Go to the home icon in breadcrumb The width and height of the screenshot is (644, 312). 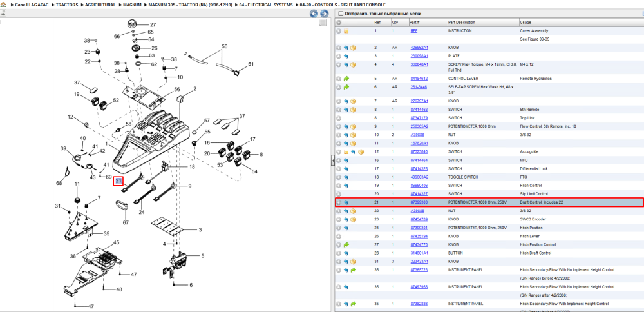tap(3, 5)
